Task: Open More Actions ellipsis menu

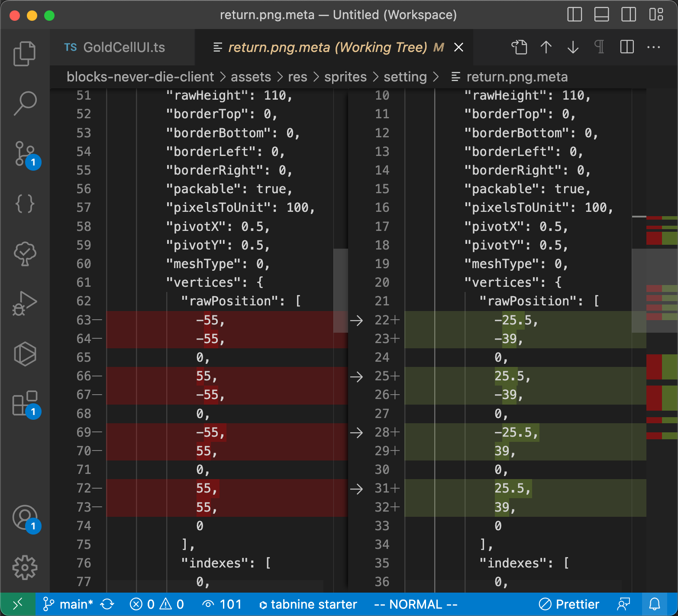Action: pos(653,47)
